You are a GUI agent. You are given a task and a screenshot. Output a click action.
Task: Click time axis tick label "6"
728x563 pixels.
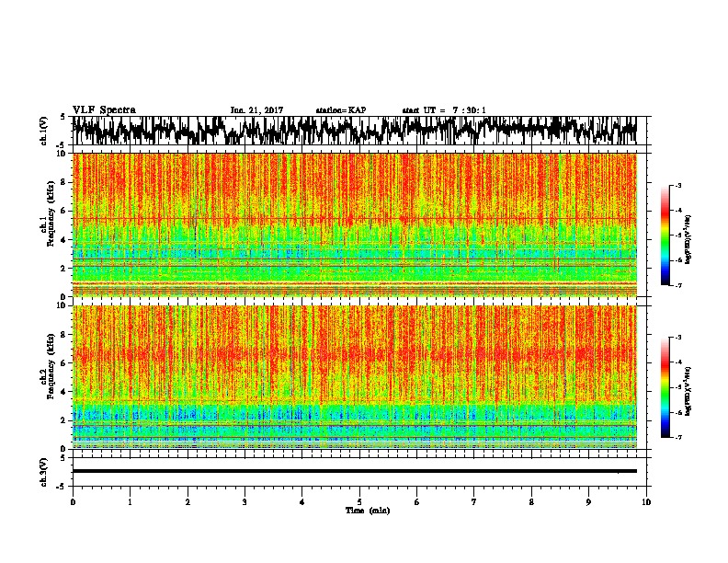pos(417,502)
